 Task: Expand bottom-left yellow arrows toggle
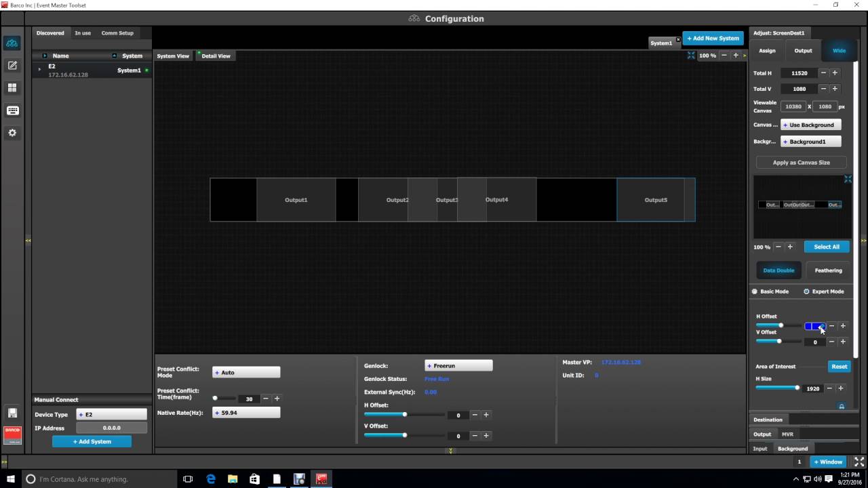4,462
